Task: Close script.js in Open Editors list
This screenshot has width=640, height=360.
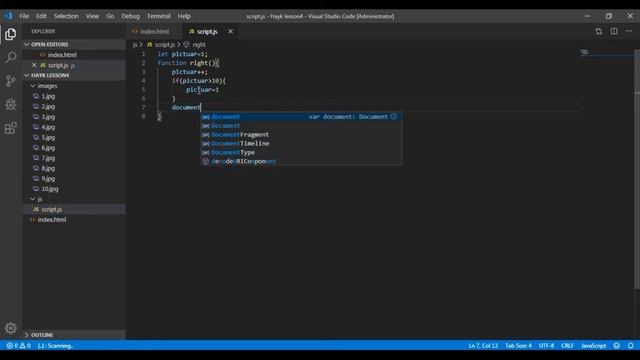Action: (x=34, y=65)
